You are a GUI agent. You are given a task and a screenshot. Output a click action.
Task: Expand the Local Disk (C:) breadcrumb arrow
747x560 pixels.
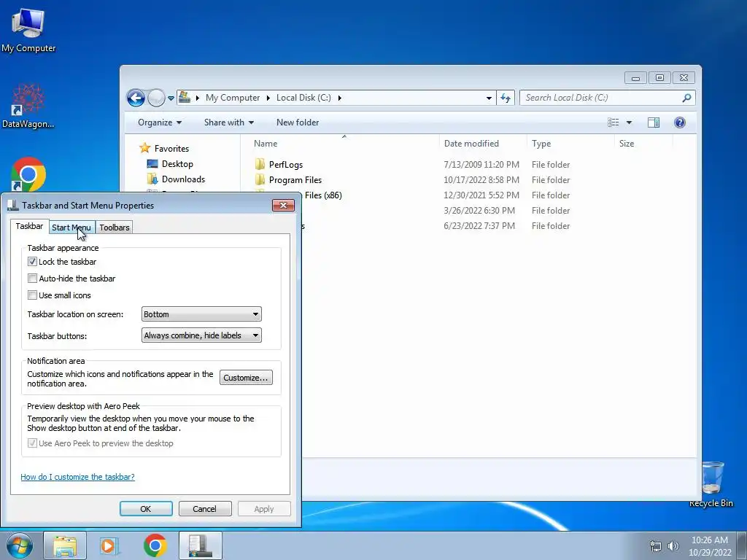339,98
